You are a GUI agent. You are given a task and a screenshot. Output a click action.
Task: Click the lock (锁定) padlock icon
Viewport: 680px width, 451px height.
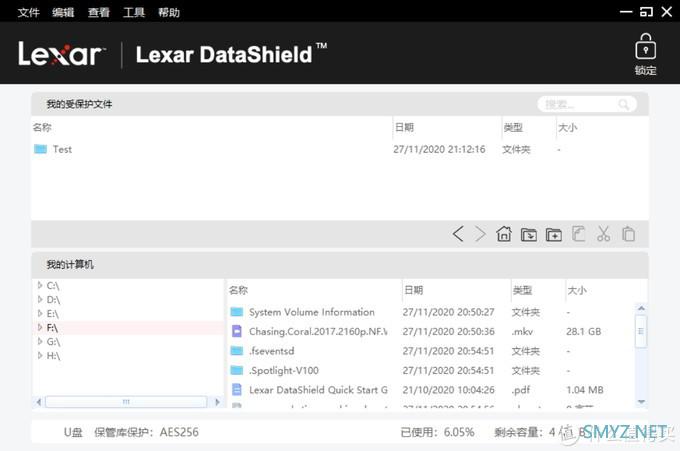[645, 47]
